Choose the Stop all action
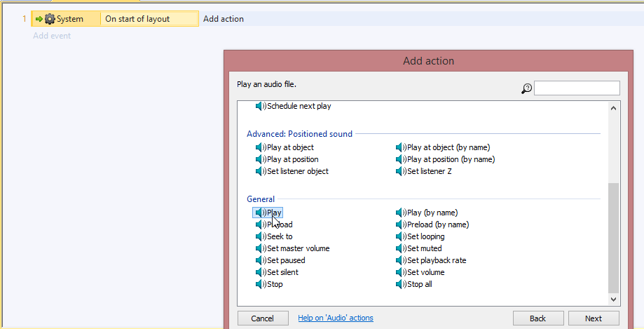Image resolution: width=644 pixels, height=329 pixels. click(x=414, y=284)
